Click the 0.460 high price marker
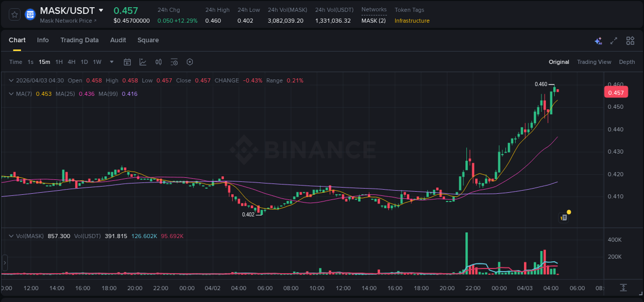 click(541, 84)
